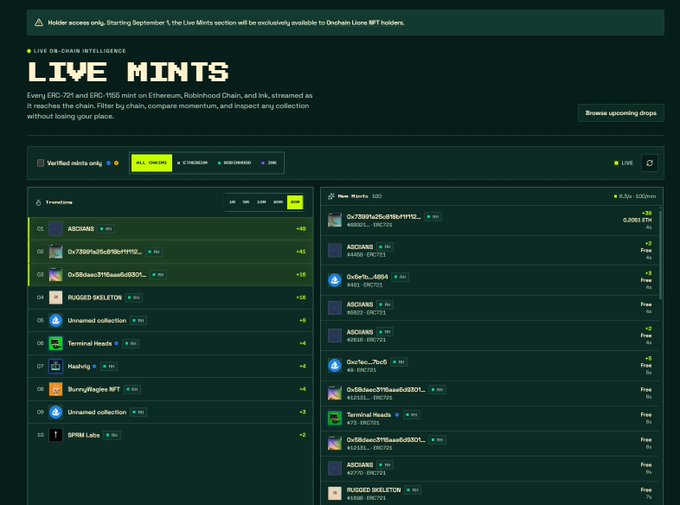This screenshot has height=505, width=680.
Task: Click the warning icon in holder access banner
Action: (x=39, y=23)
